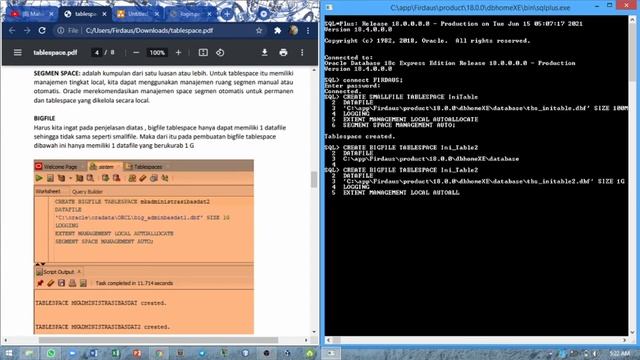
Task: Open WhatsApp from the taskbar
Action: click(x=51, y=353)
